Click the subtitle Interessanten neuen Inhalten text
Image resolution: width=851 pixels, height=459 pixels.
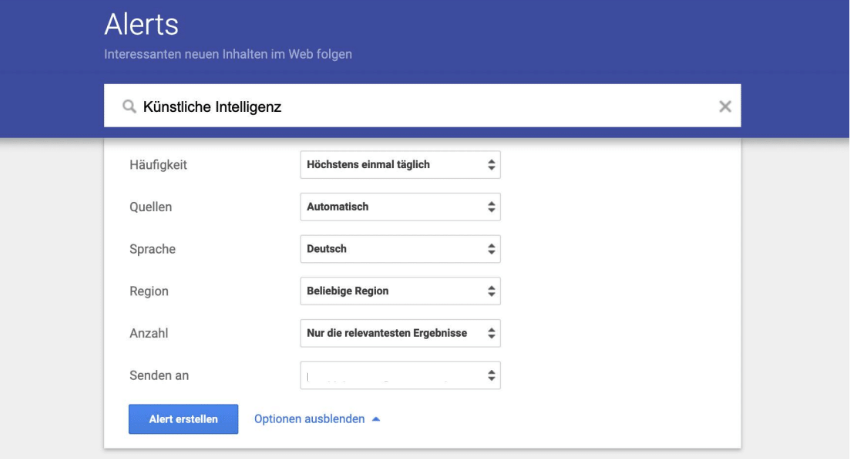(228, 54)
